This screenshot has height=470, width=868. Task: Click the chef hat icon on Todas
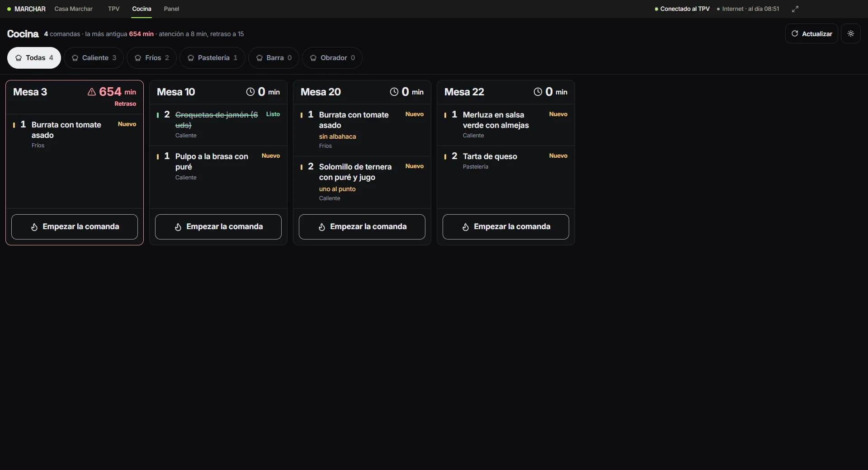tap(19, 58)
